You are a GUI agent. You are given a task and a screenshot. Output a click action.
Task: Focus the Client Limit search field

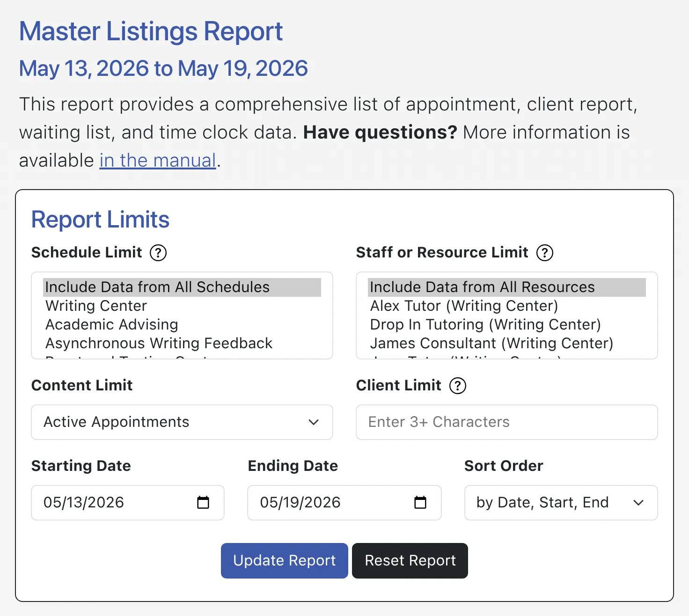pos(507,422)
